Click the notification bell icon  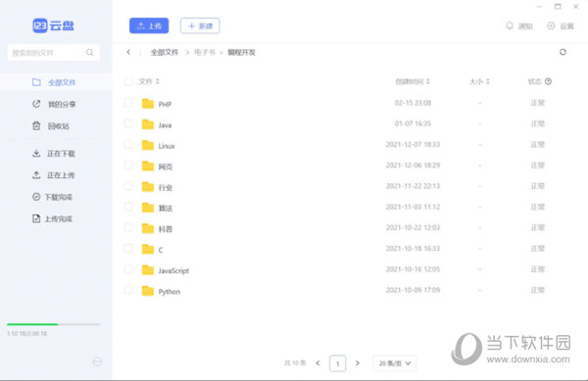click(510, 25)
